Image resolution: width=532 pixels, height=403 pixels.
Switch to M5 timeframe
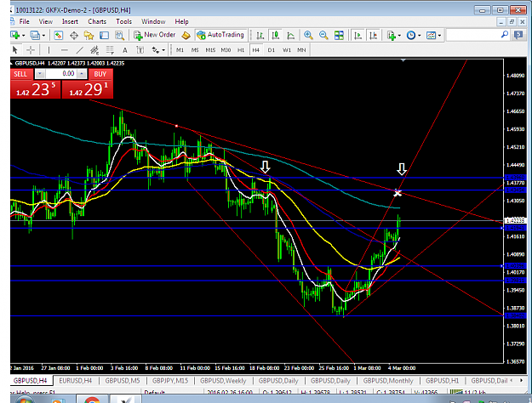(195, 50)
